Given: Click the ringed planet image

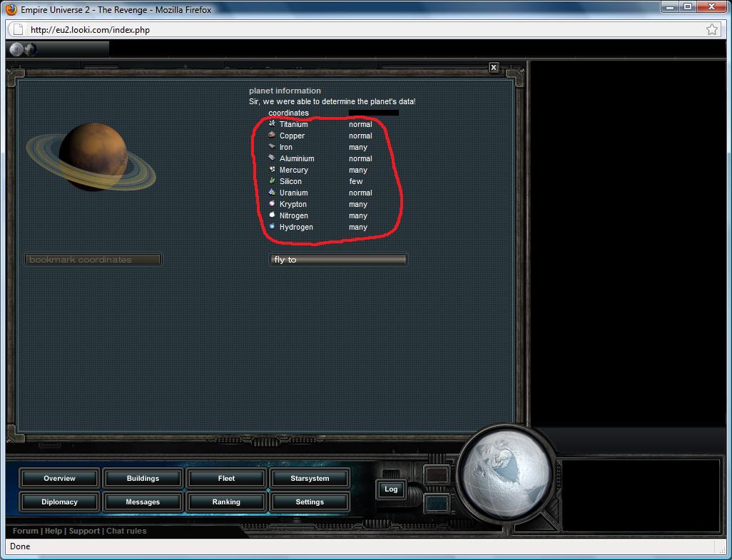Looking at the screenshot, I should coord(91,157).
